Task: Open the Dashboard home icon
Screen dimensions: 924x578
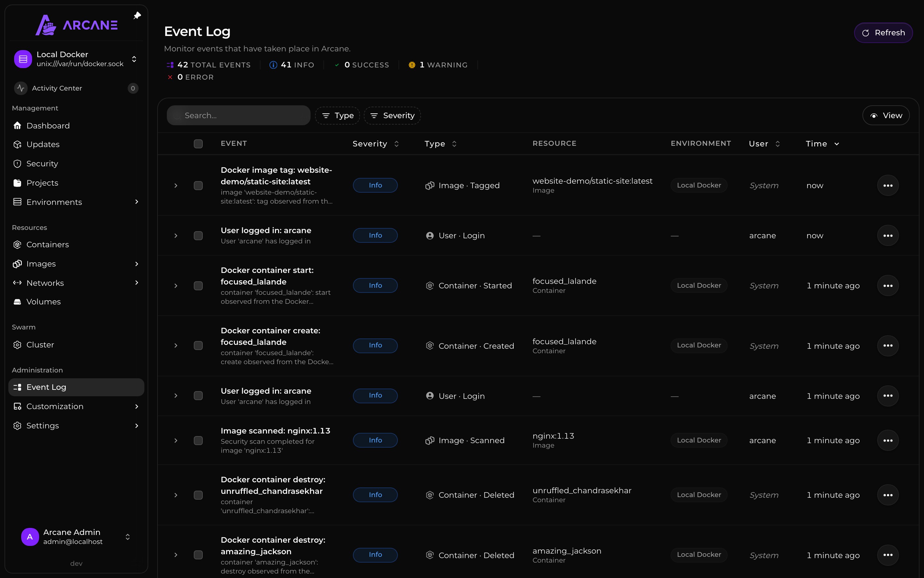Action: [17, 126]
